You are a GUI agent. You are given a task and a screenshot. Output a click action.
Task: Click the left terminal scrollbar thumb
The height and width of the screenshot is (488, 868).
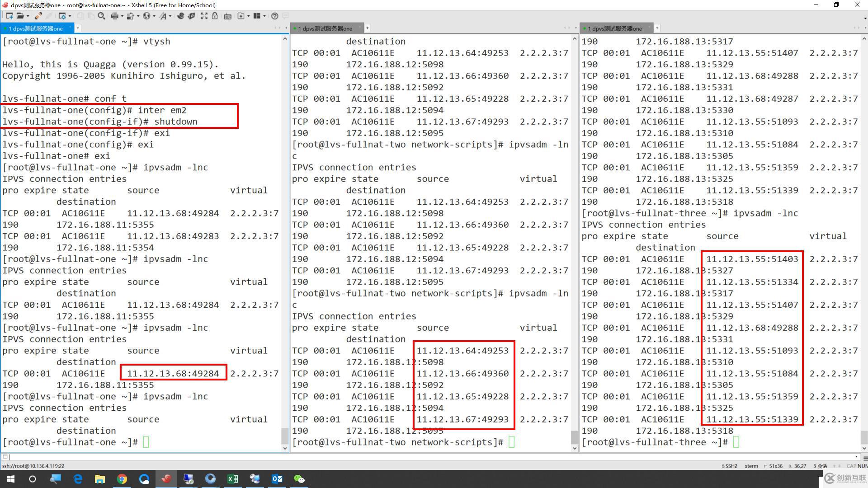click(284, 436)
